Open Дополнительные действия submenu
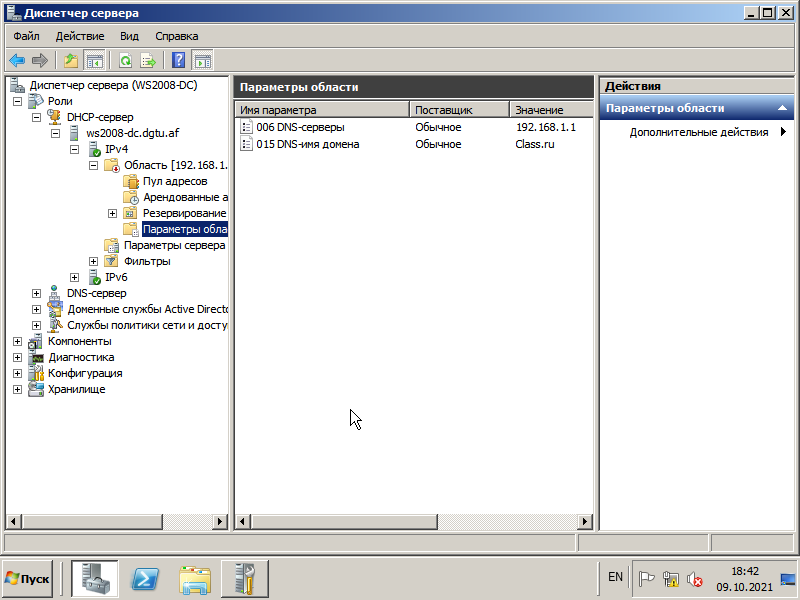Screen dimensions: 800x600 pyautogui.click(x=699, y=132)
